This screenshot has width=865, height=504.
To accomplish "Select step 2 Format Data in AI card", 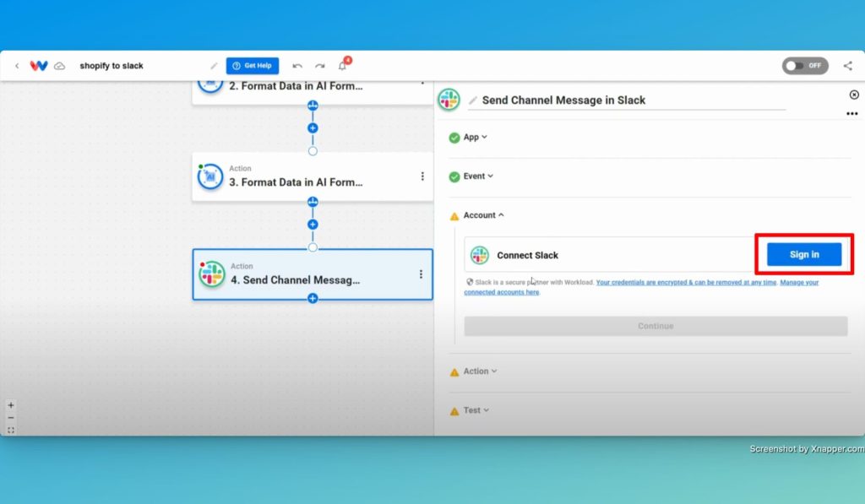I will 313,91.
